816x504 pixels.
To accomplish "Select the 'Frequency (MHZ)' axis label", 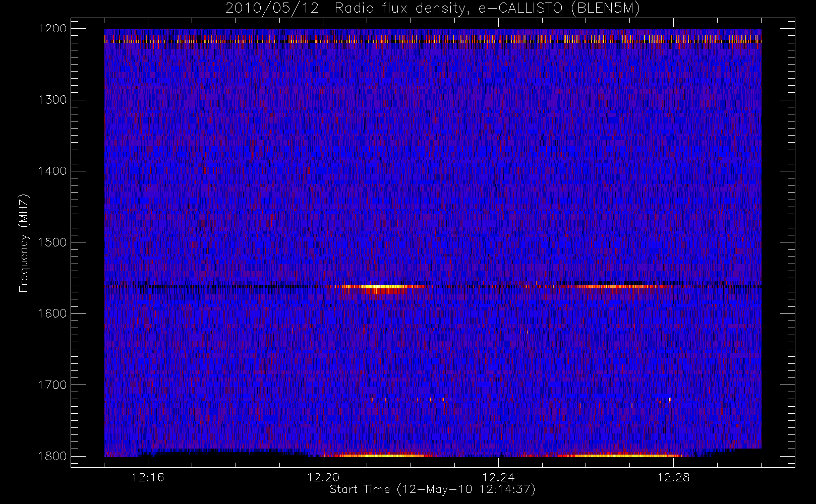I will (x=24, y=243).
